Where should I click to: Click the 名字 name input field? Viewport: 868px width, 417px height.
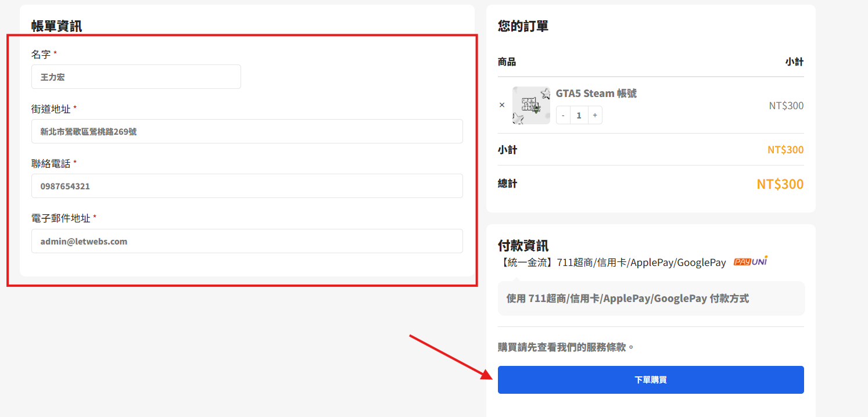tap(136, 77)
